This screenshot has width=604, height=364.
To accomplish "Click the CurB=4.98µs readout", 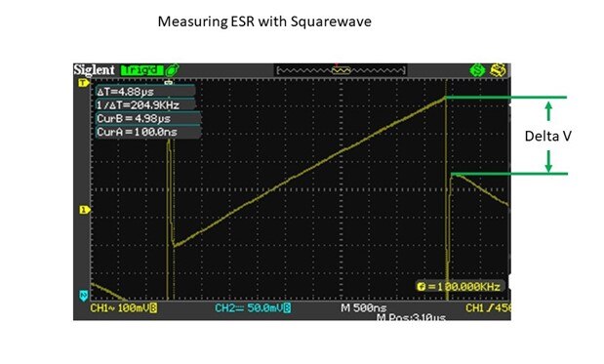I will coord(147,118).
